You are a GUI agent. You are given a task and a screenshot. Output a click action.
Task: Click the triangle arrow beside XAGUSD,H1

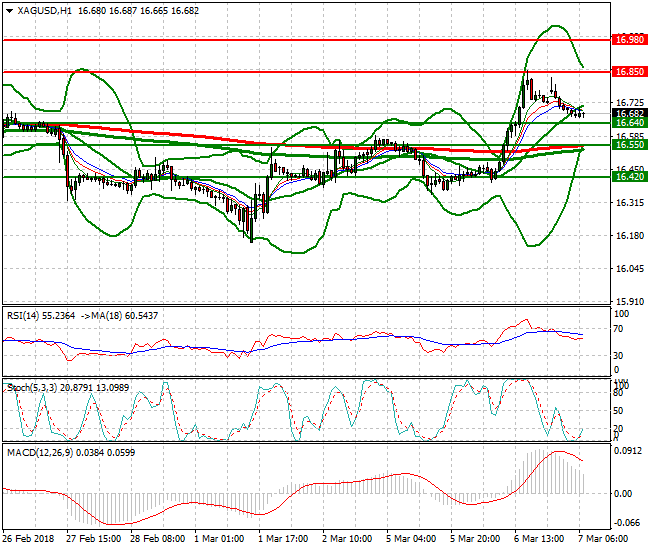click(10, 10)
